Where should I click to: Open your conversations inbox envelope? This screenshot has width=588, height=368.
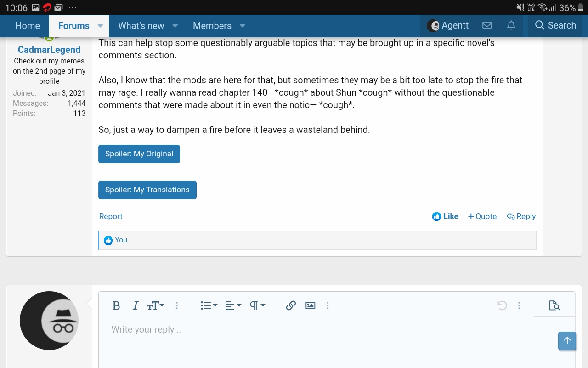pyautogui.click(x=487, y=26)
